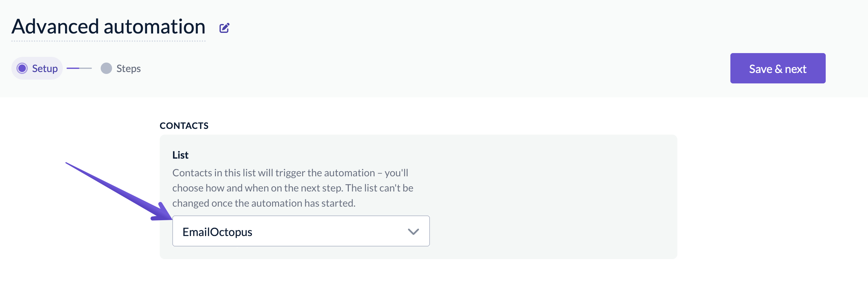This screenshot has height=285, width=868.
Task: Click the list description paragraph text
Action: click(293, 188)
